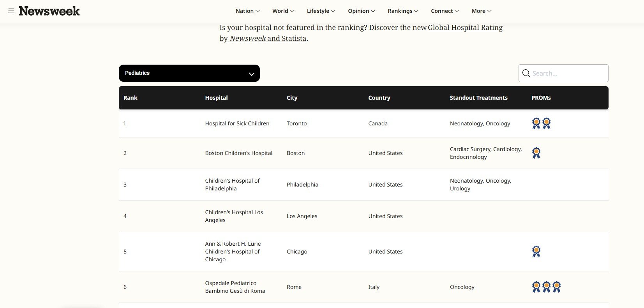Expand the Rankings menu
This screenshot has height=308, width=644.
(x=403, y=11)
